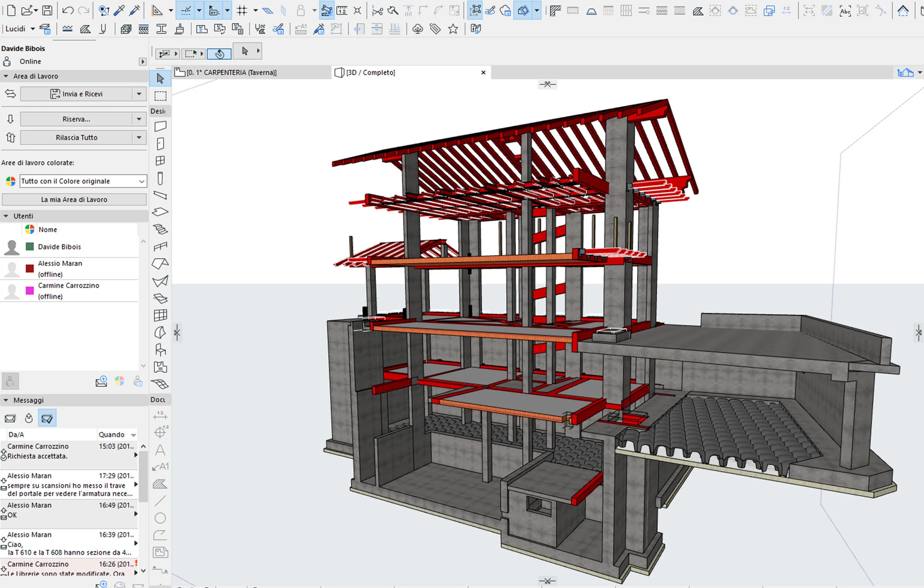Select the Shell tool in the toolbox
The width and height of the screenshot is (924, 588).
[x=160, y=281]
